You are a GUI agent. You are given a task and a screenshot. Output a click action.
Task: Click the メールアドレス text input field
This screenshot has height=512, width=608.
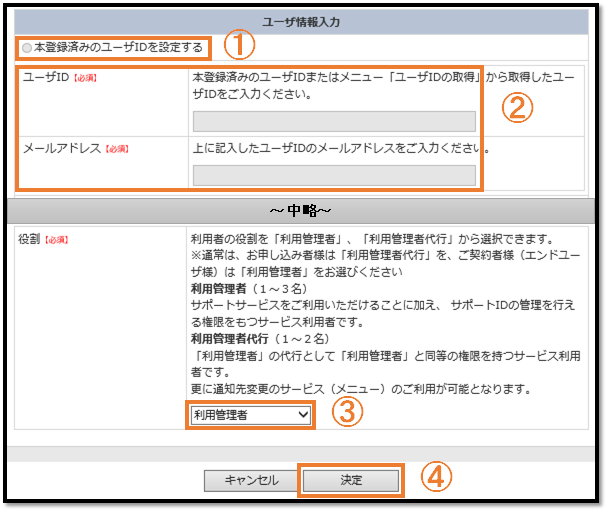(x=333, y=176)
